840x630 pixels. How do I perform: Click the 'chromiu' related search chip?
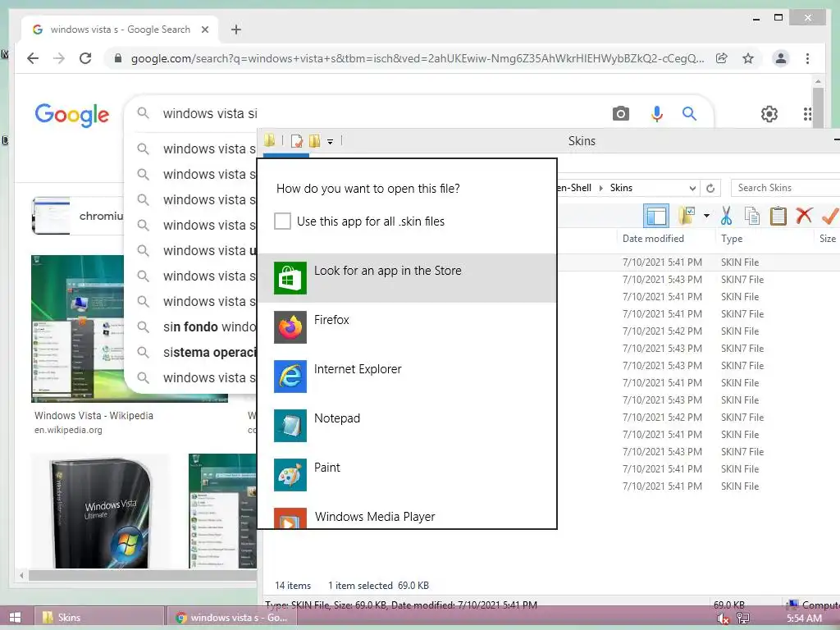(x=78, y=216)
